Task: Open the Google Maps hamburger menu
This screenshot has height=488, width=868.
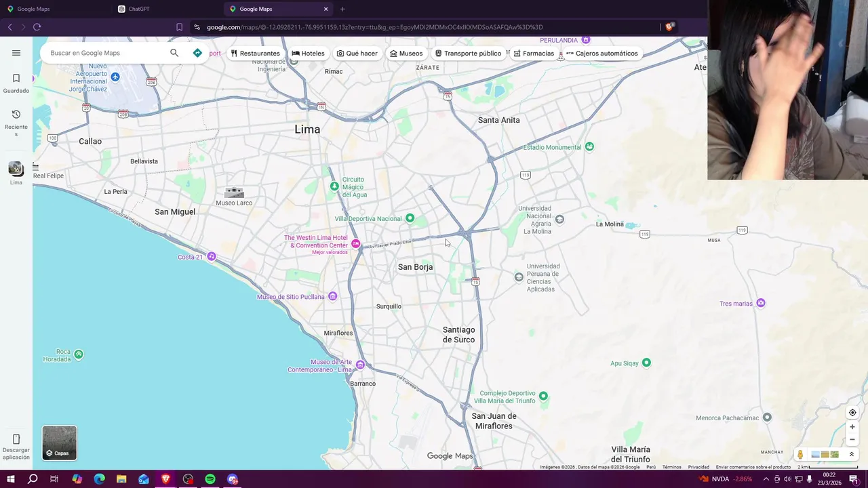Action: (x=16, y=53)
